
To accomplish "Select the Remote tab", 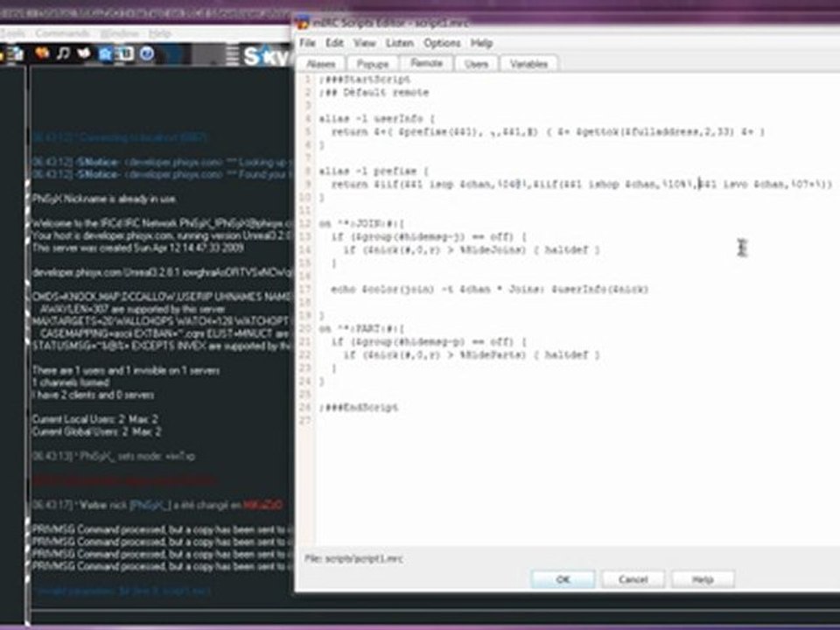I will (x=426, y=63).
